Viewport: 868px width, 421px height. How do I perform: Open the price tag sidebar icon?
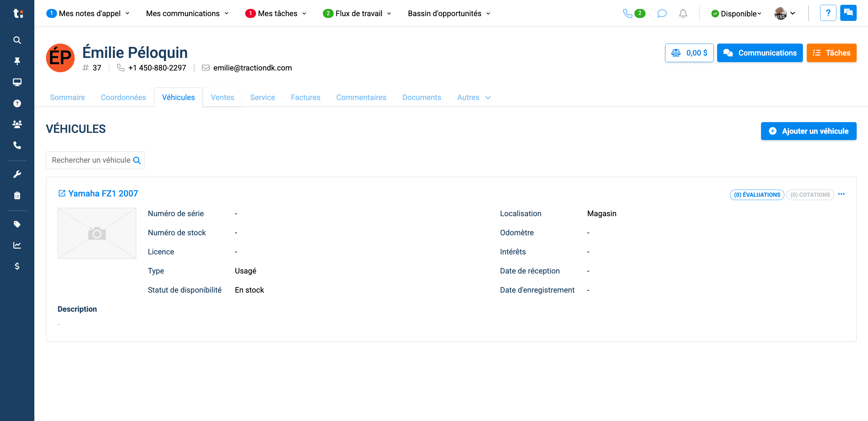(x=17, y=224)
